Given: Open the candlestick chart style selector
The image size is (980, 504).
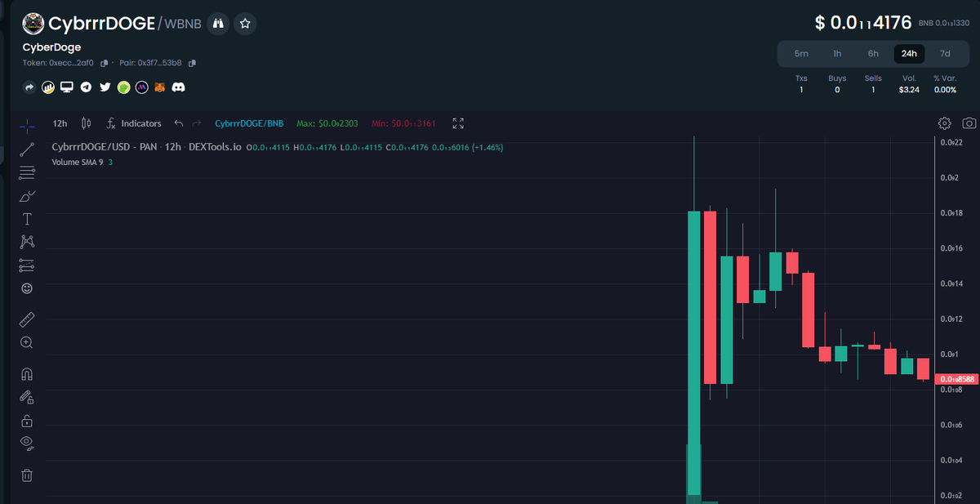Looking at the screenshot, I should (x=85, y=123).
